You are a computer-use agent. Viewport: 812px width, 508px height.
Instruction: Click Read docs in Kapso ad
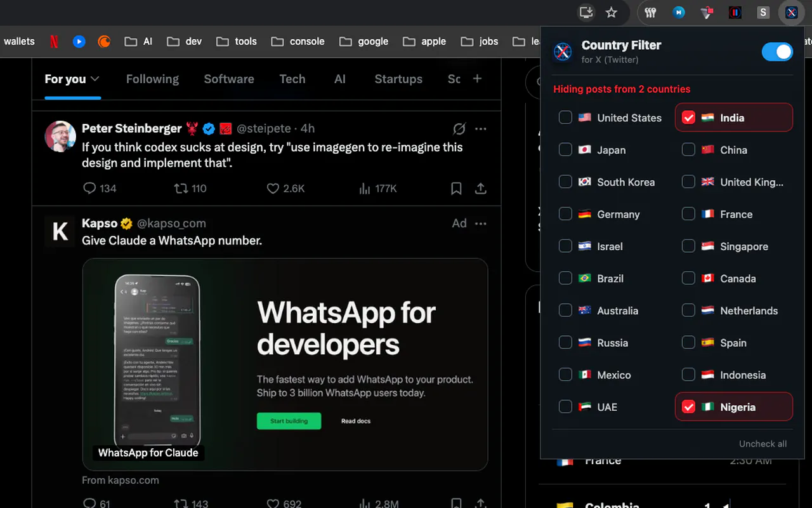(x=356, y=421)
